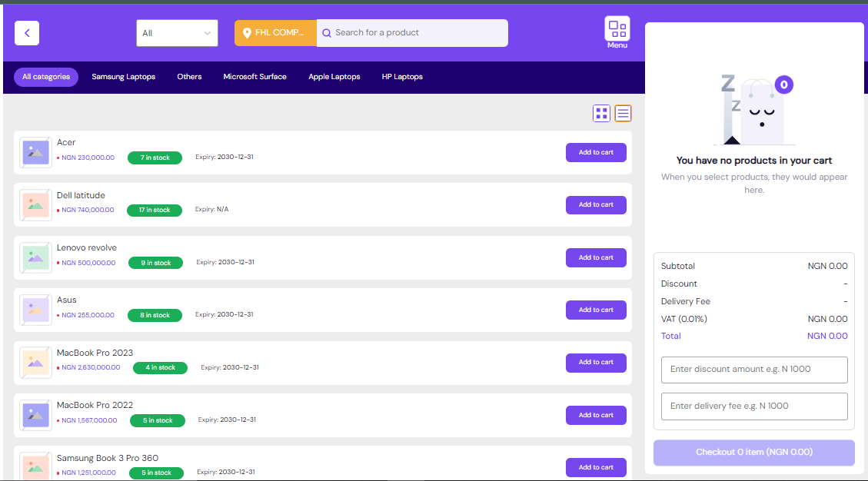Switch to grid view layout
This screenshot has width=868, height=481.
(x=601, y=114)
